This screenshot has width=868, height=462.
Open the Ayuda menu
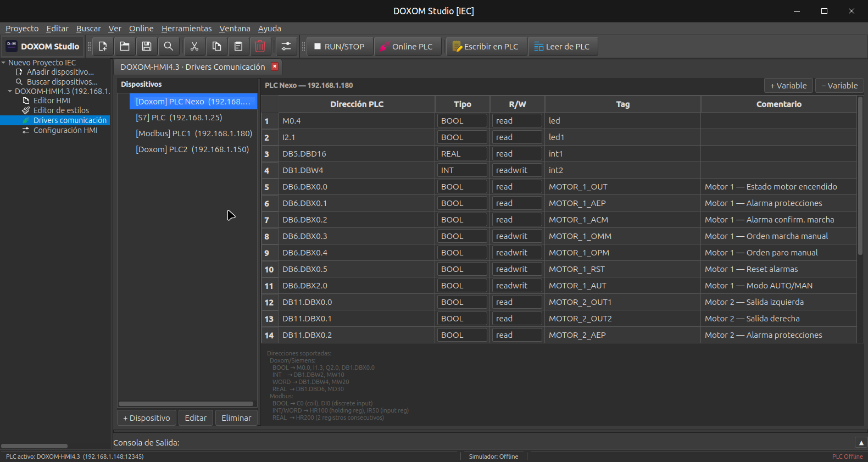269,29
